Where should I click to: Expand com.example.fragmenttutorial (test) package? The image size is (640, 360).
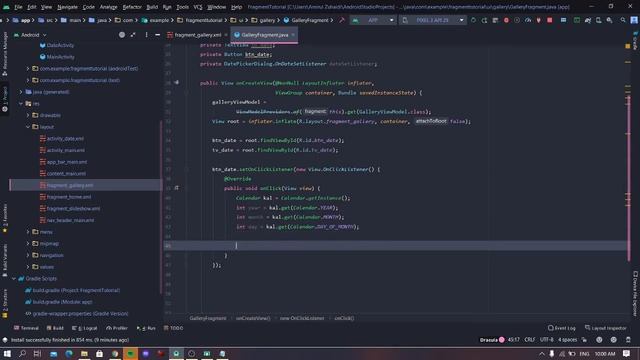tap(28, 80)
